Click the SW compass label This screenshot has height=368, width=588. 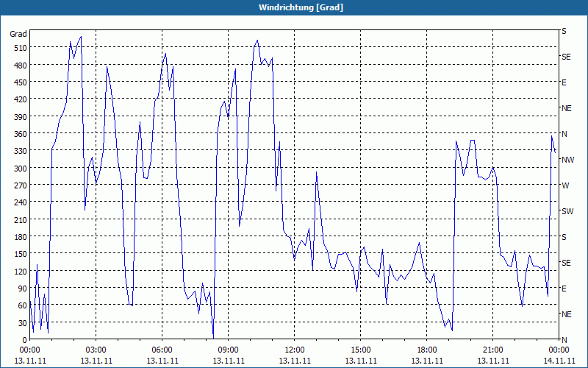point(567,211)
